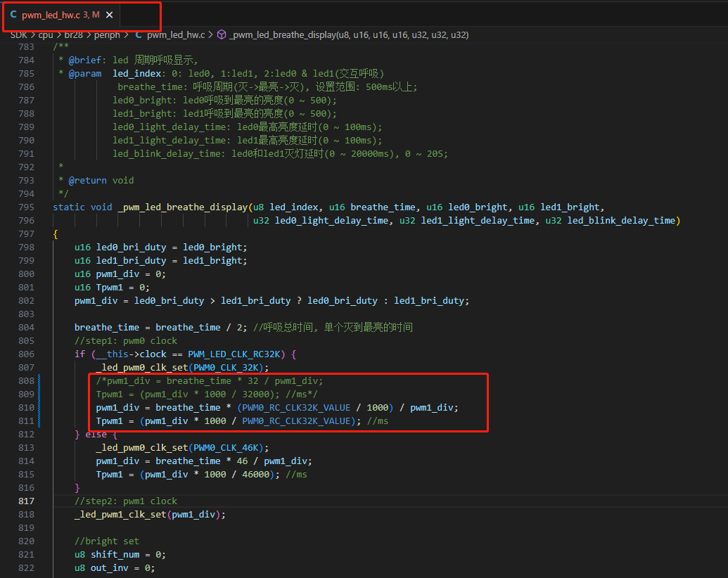Image resolution: width=728 pixels, height=578 pixels.
Task: Click the PWM0_CLK_32K argument
Action: 226,368
